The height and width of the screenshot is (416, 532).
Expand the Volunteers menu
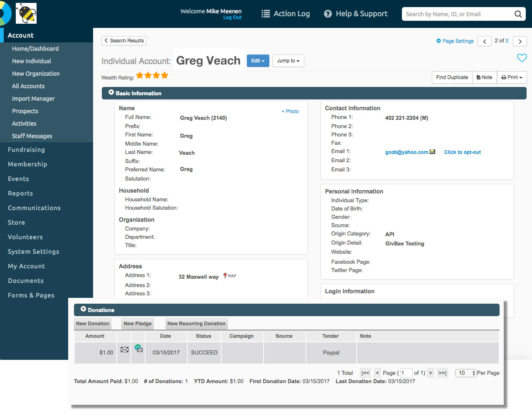pyautogui.click(x=25, y=237)
